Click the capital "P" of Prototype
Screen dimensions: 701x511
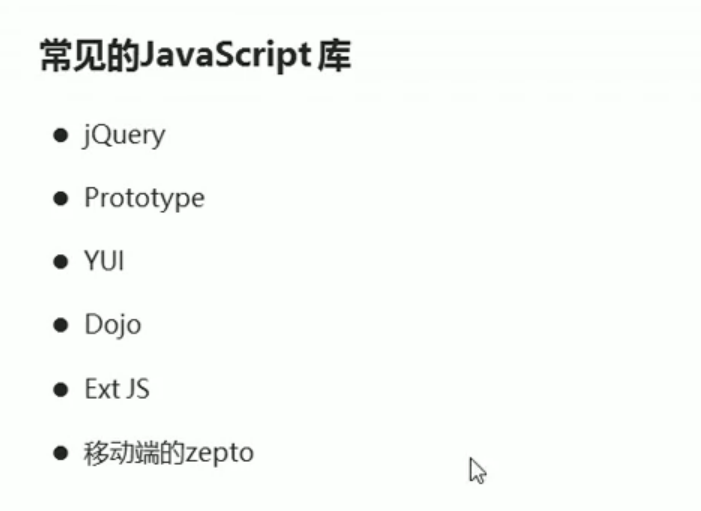point(92,197)
